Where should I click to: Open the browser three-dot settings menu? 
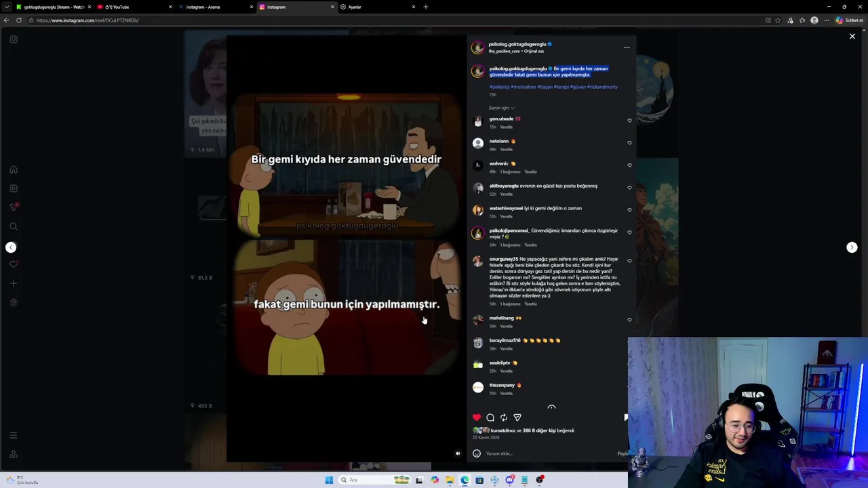[826, 20]
